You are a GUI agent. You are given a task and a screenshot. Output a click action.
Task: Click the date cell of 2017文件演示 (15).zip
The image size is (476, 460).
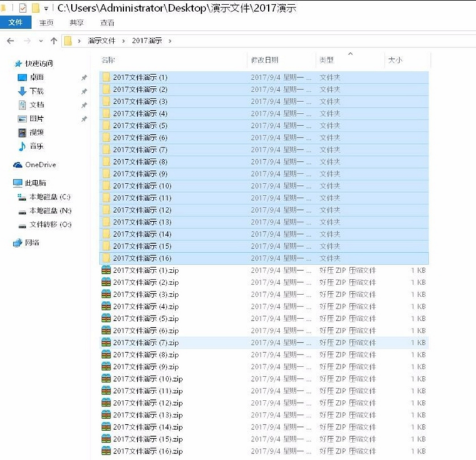click(x=281, y=439)
